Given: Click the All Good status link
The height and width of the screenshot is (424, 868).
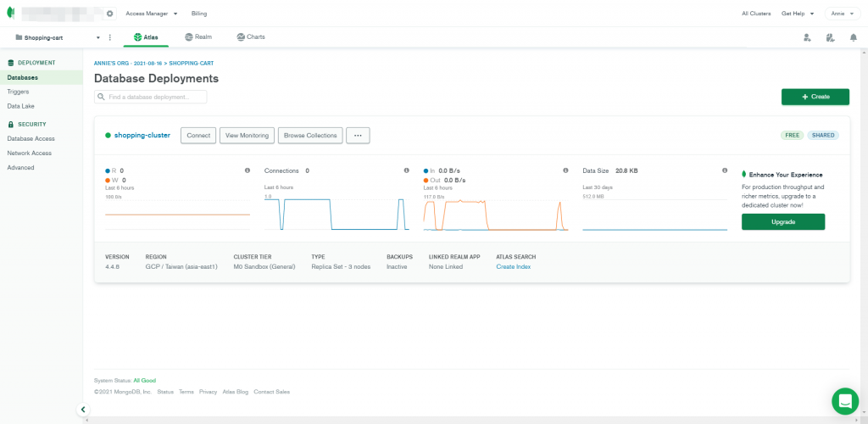Looking at the screenshot, I should coord(144,381).
